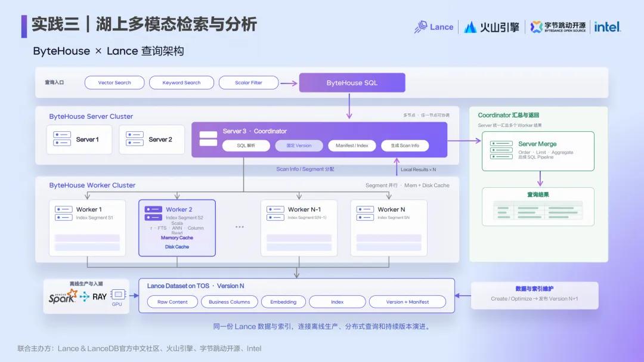Click the ByteDance Open Source logo
Viewport: 644px width, 362px height.
pos(558,27)
